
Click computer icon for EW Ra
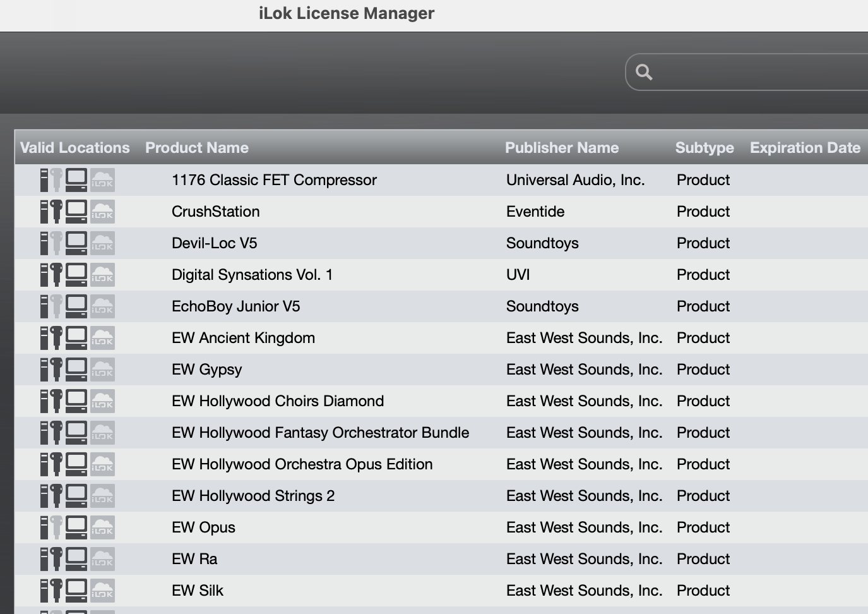pyautogui.click(x=76, y=559)
